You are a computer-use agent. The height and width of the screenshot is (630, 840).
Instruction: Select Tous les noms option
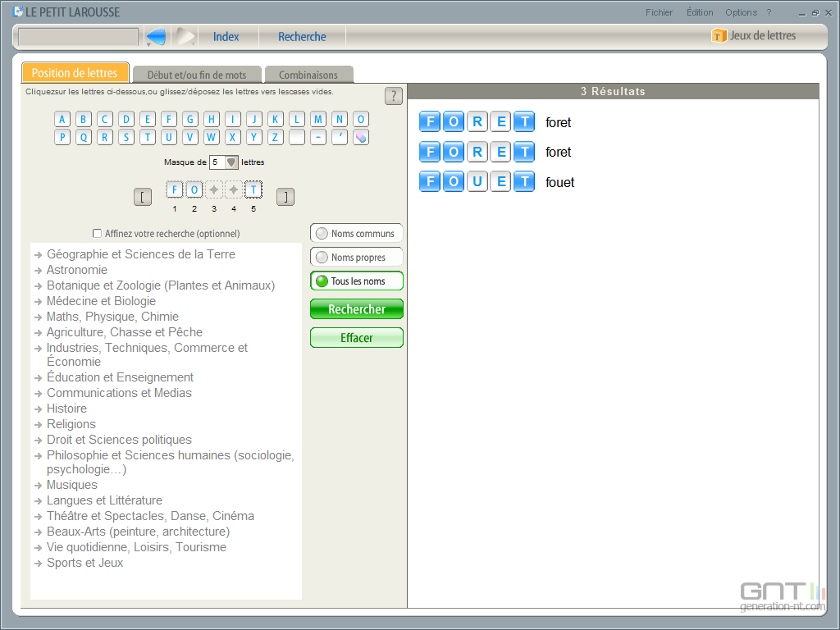[356, 281]
